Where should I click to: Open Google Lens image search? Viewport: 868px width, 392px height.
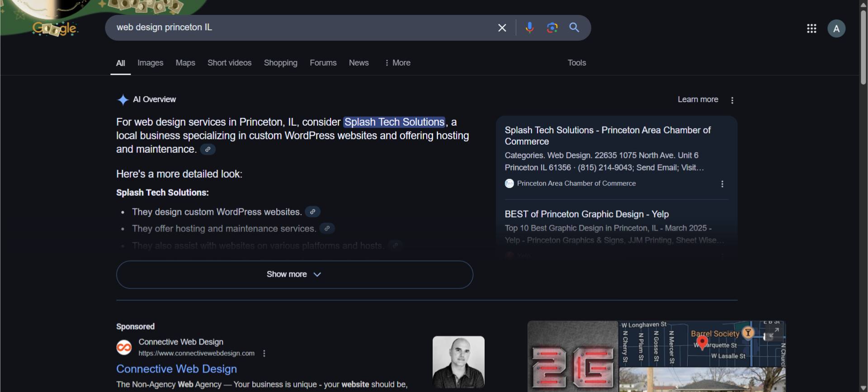[x=552, y=28]
